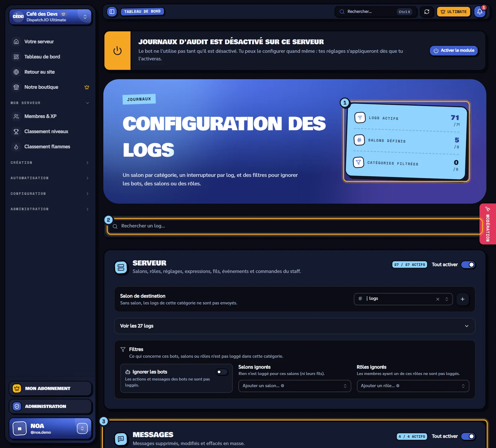Open the logs destination channel selector
Image resolution: width=496 pixels, height=448 pixels.
tap(403, 299)
